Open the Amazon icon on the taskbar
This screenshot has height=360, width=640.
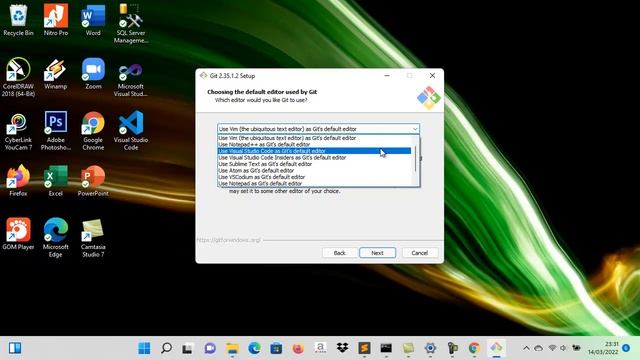point(320,348)
